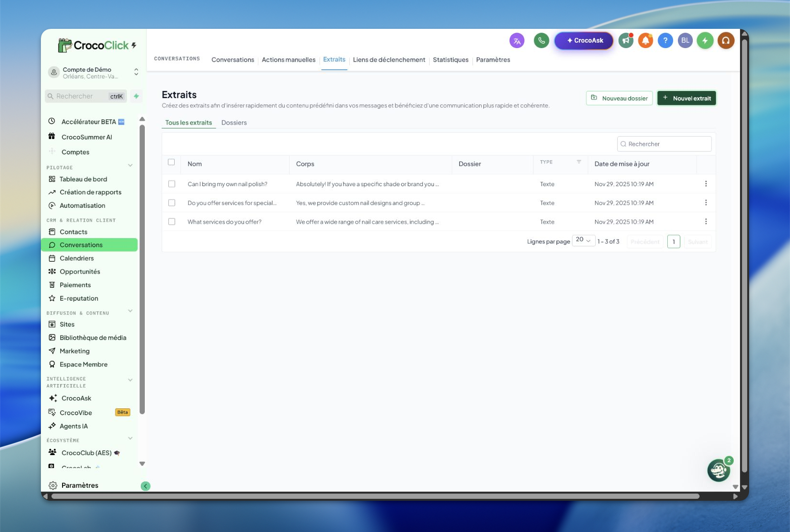Click the CrocoAsk header button

click(584, 41)
